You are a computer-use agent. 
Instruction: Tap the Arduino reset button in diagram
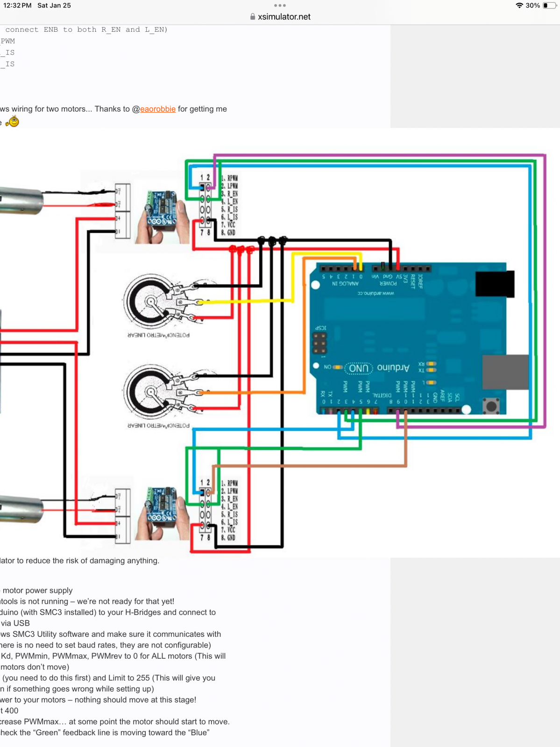(490, 406)
